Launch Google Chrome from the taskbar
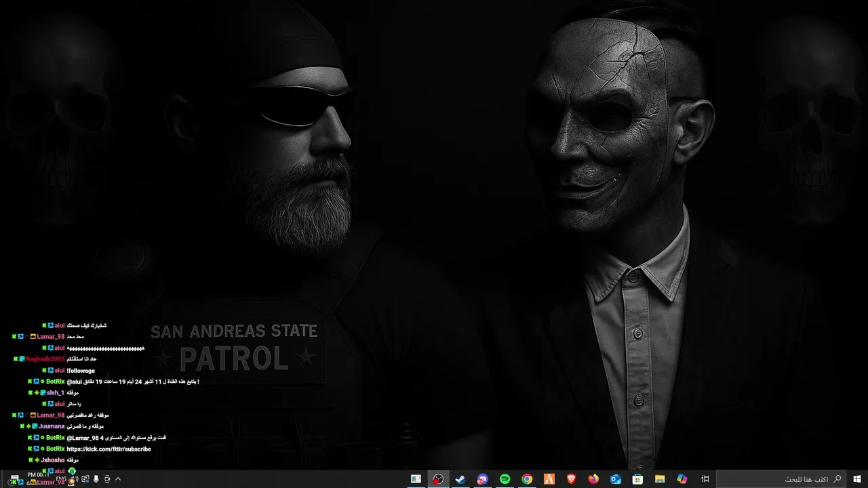 (527, 479)
